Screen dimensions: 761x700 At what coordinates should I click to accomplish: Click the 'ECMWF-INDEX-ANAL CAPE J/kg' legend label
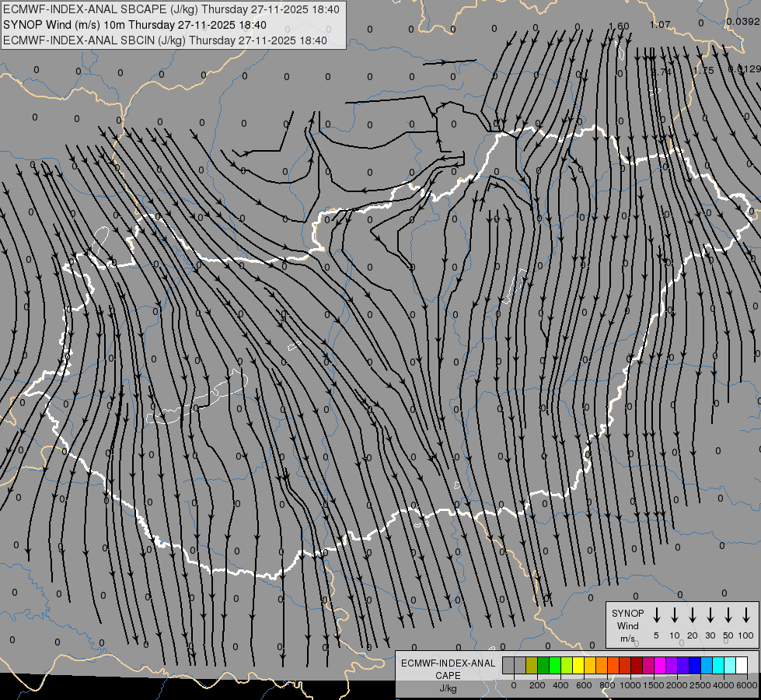[448, 676]
